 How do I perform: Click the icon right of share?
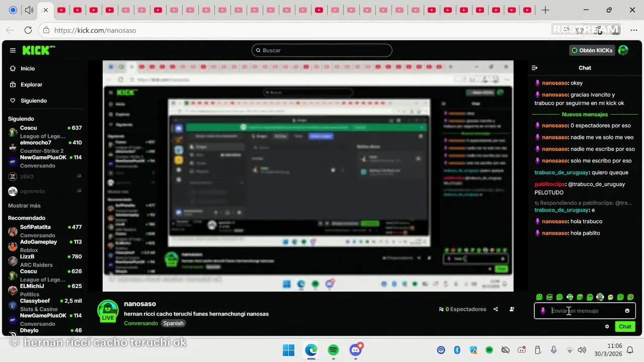click(512, 309)
